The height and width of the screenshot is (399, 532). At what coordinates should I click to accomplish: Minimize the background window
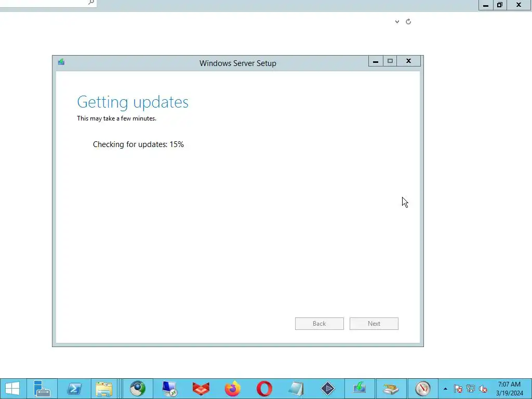[486, 5]
